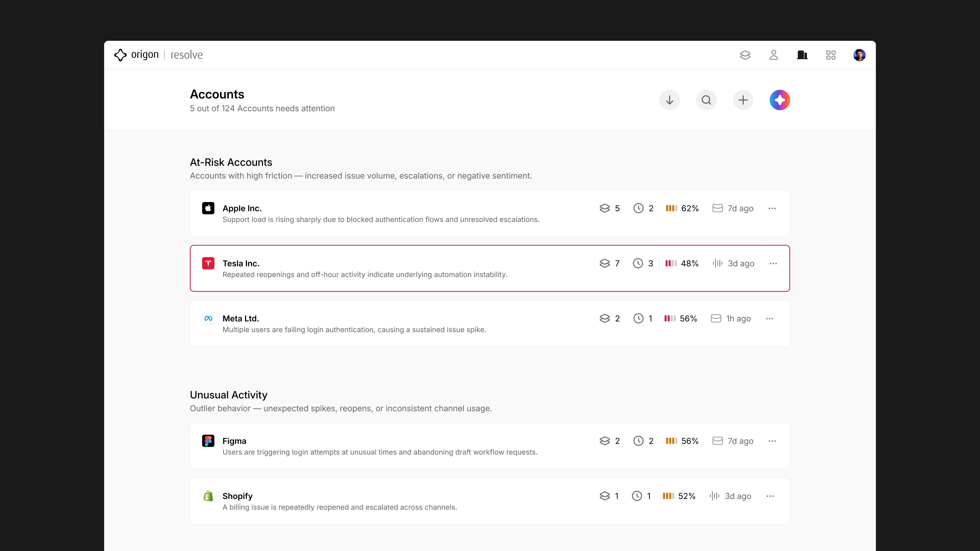Click the clock icon on the Tesla Inc. row
The height and width of the screenshot is (551, 980).
click(638, 263)
